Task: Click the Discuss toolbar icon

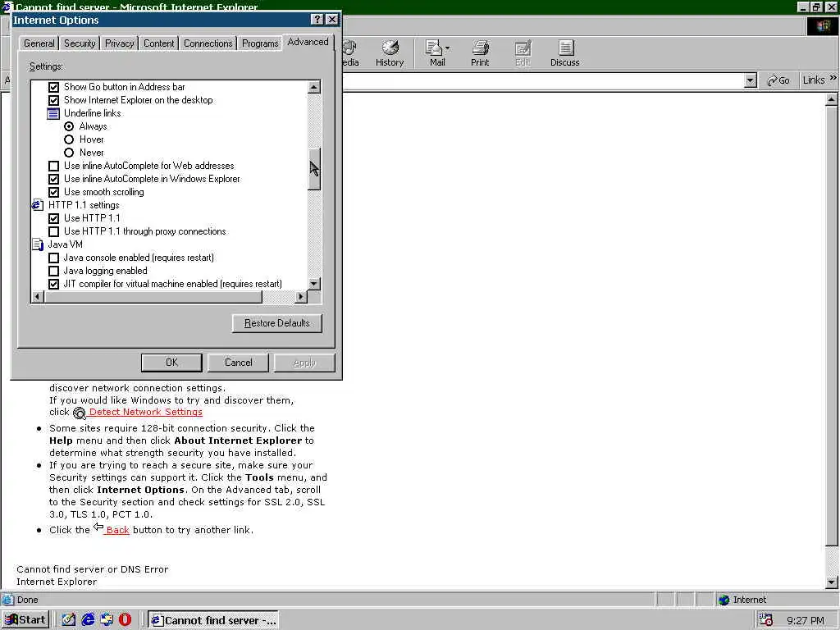Action: click(565, 48)
